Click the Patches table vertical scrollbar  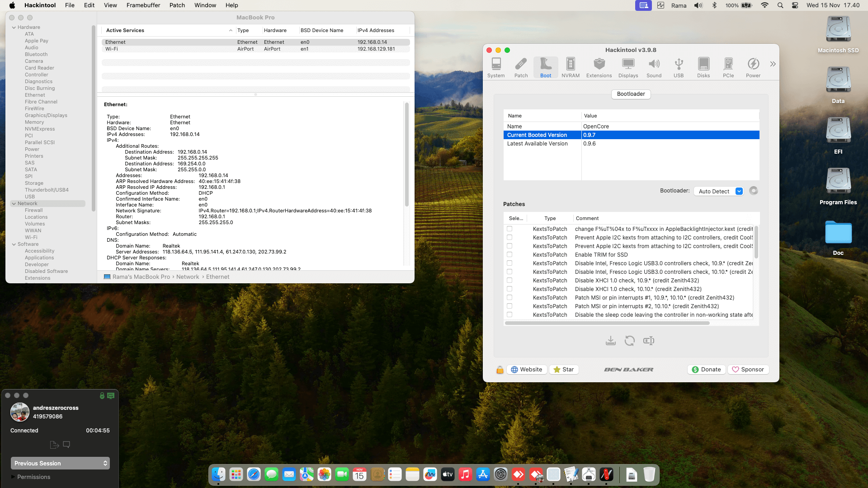[756, 242]
